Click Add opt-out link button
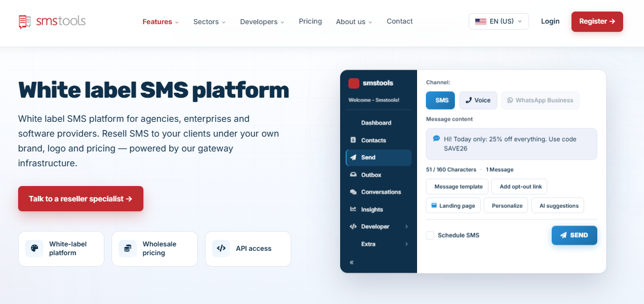Screen dimensions: 644x304 point(519,186)
